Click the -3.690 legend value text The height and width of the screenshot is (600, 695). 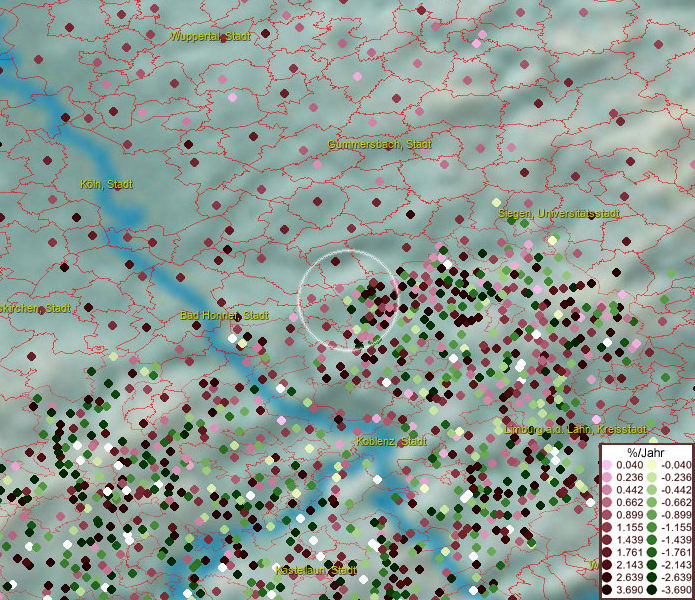[676, 590]
